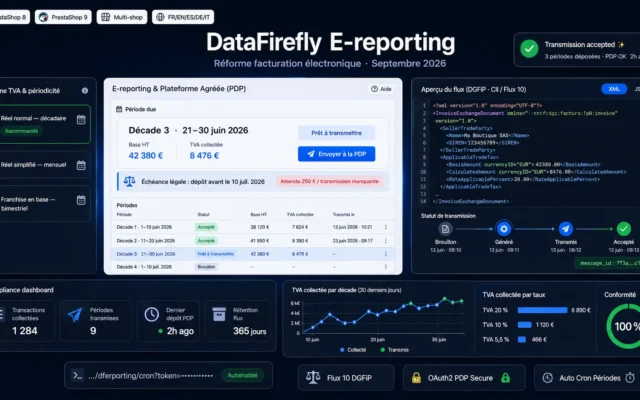Image resolution: width=640 pixels, height=400 pixels.
Task: Click clock icon in Dernier dépôt PDP card
Action: pos(151,314)
